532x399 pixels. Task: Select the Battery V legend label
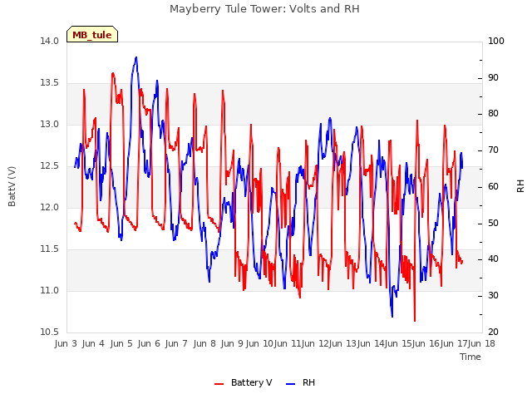click(x=251, y=382)
